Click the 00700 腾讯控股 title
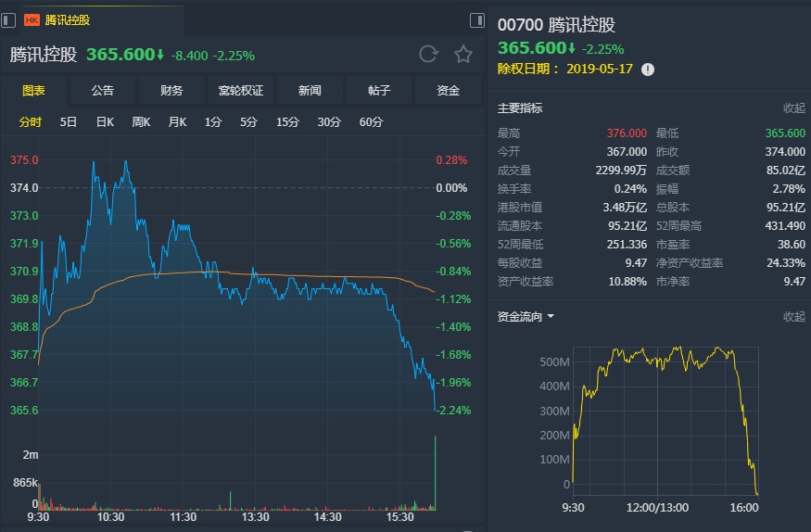This screenshot has height=532, width=811. pos(556,24)
